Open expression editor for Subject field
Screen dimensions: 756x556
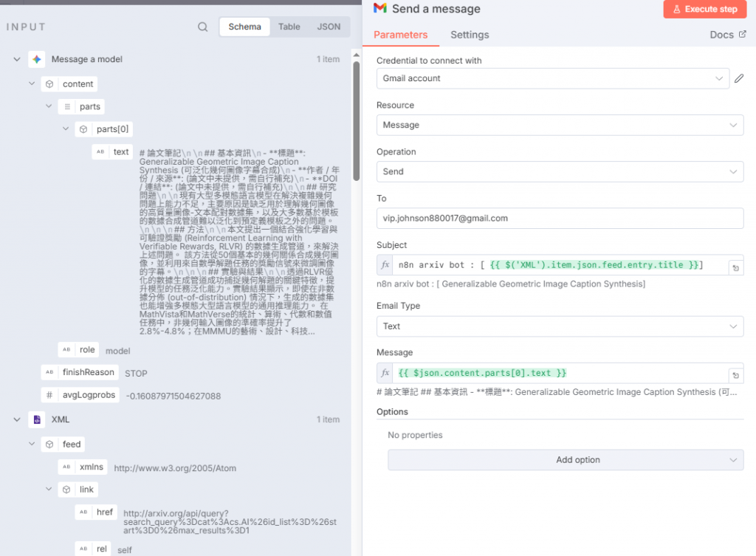click(736, 268)
